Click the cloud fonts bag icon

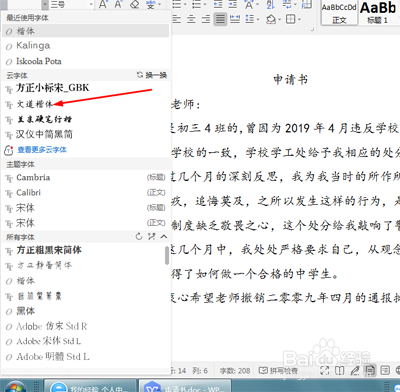coord(9,150)
